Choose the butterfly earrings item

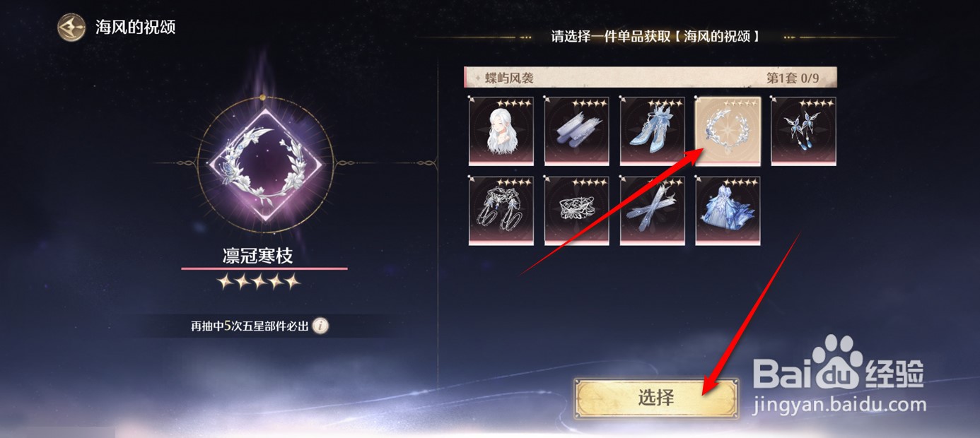click(x=803, y=131)
